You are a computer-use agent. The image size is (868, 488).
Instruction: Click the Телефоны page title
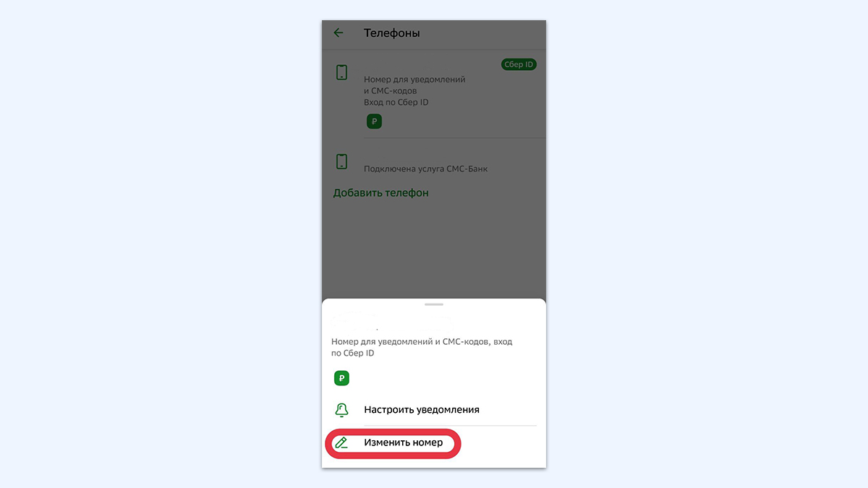click(x=391, y=33)
